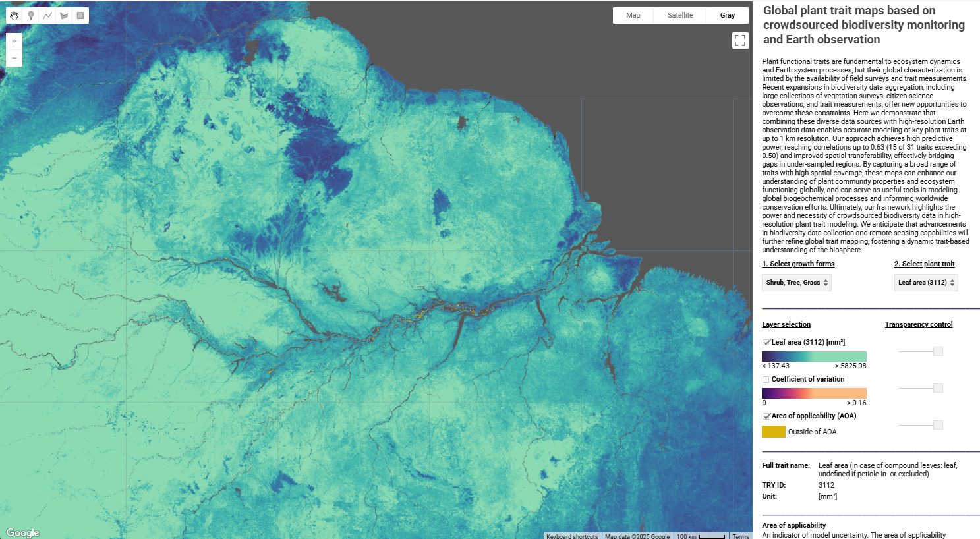Select the draw shape tool

click(63, 15)
